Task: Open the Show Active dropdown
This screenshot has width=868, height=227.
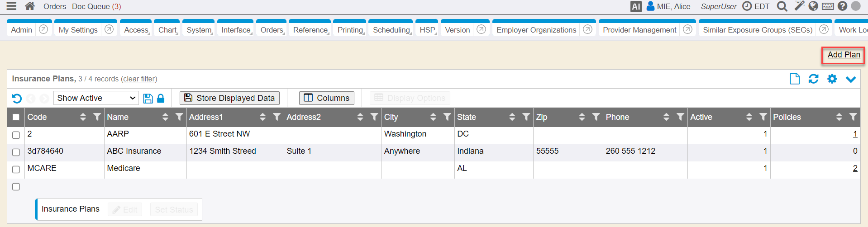Action: (96, 98)
